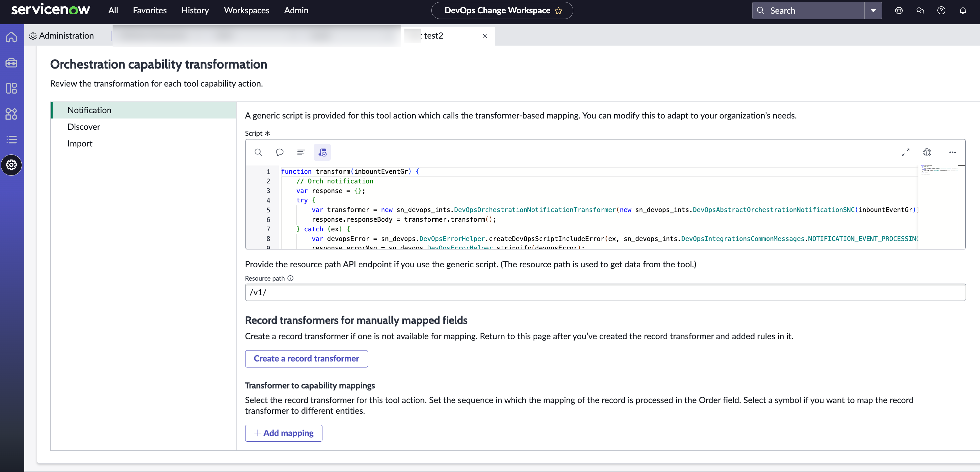Select the Notification capability action

pyautogui.click(x=144, y=110)
